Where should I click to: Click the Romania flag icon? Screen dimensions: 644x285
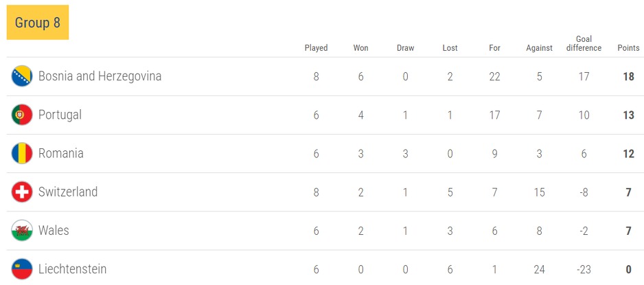22,153
